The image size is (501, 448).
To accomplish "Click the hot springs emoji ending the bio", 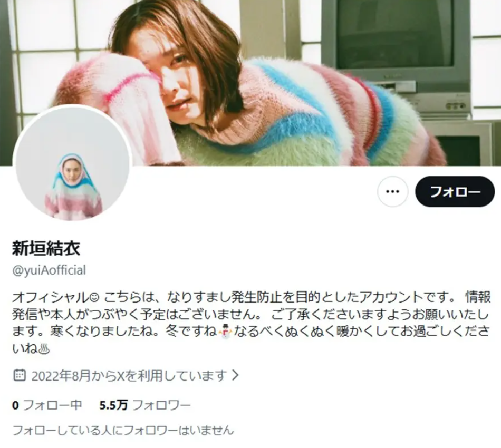I will click(44, 349).
